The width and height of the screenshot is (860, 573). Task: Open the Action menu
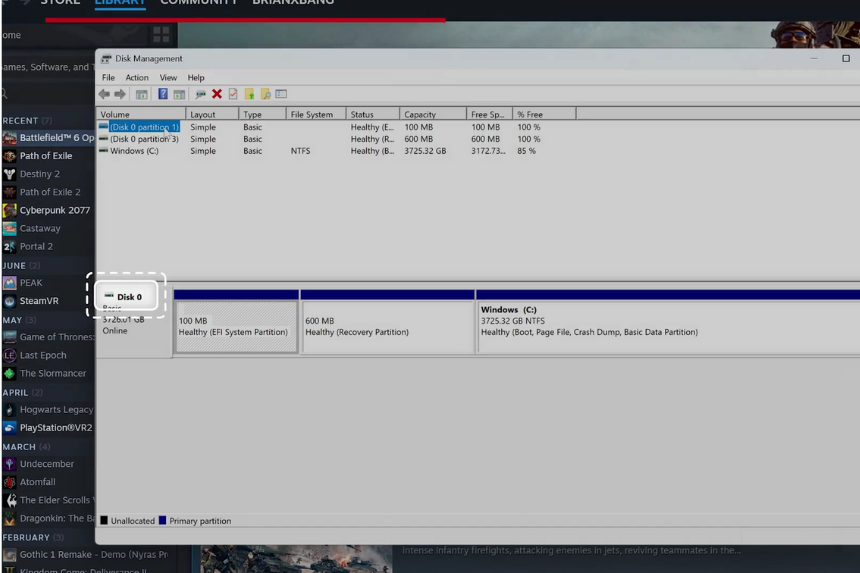137,77
